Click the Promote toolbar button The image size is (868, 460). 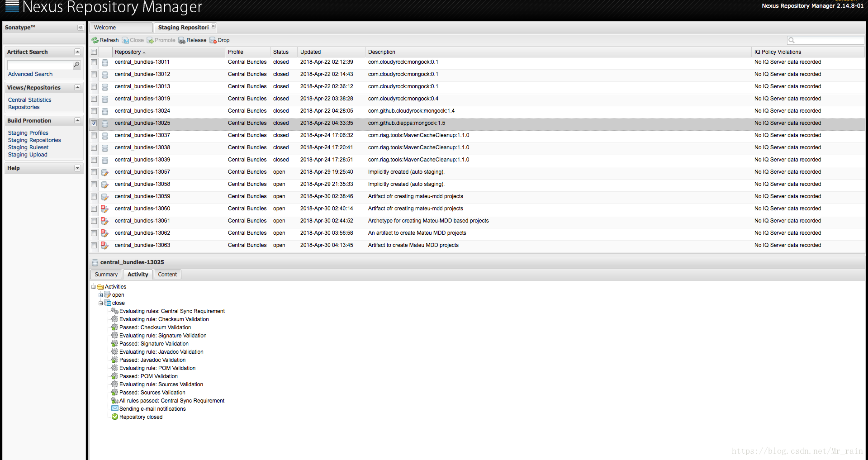click(x=161, y=40)
